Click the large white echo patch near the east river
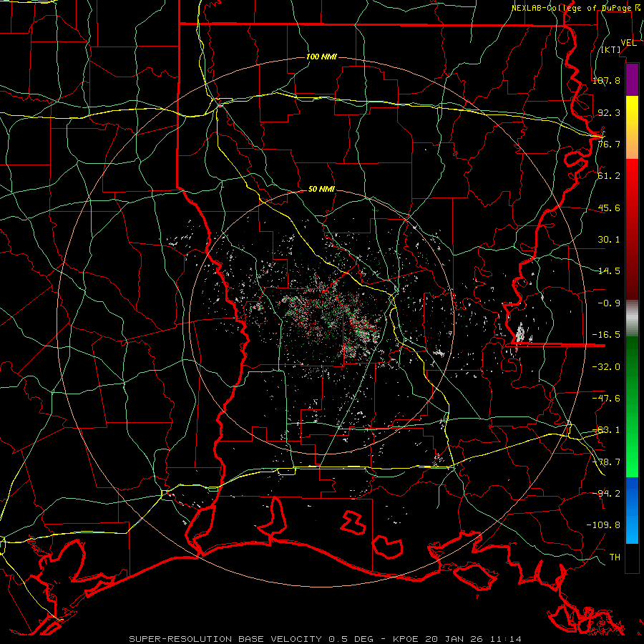 521,333
